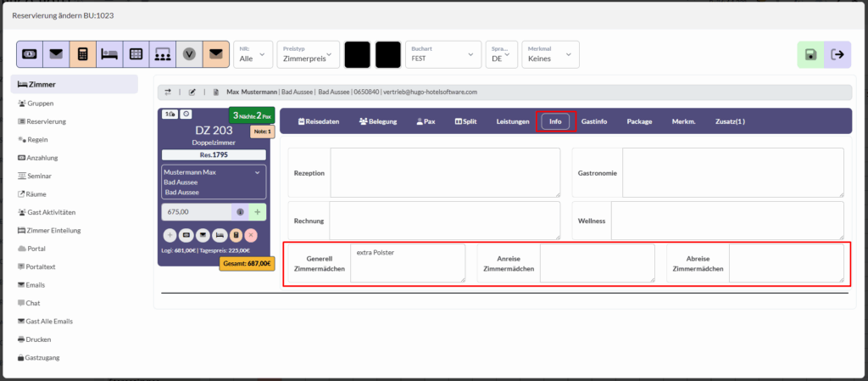Click into the Rezeption text field
The height and width of the screenshot is (381, 868).
pos(444,172)
